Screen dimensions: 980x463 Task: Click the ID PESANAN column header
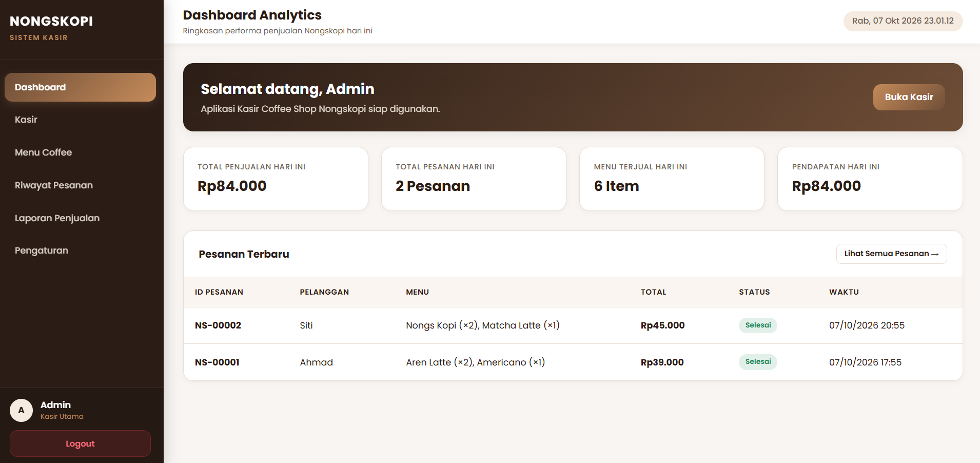pyautogui.click(x=219, y=292)
